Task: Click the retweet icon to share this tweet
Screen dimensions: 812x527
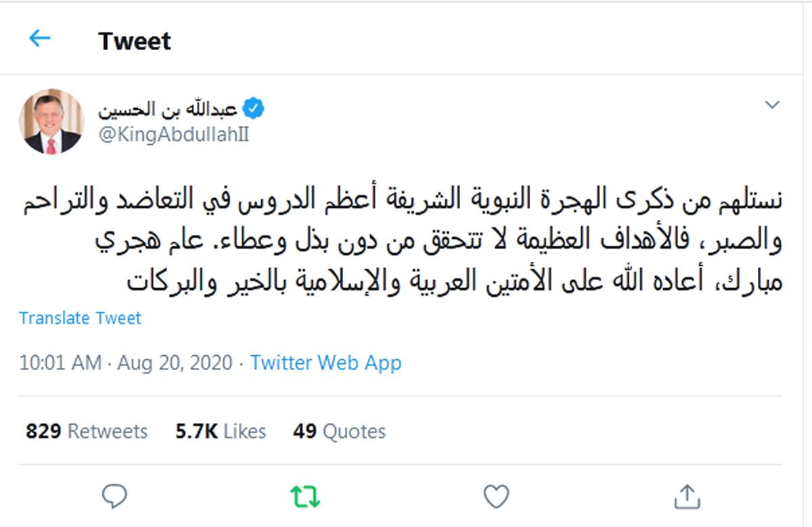Action: (x=304, y=496)
